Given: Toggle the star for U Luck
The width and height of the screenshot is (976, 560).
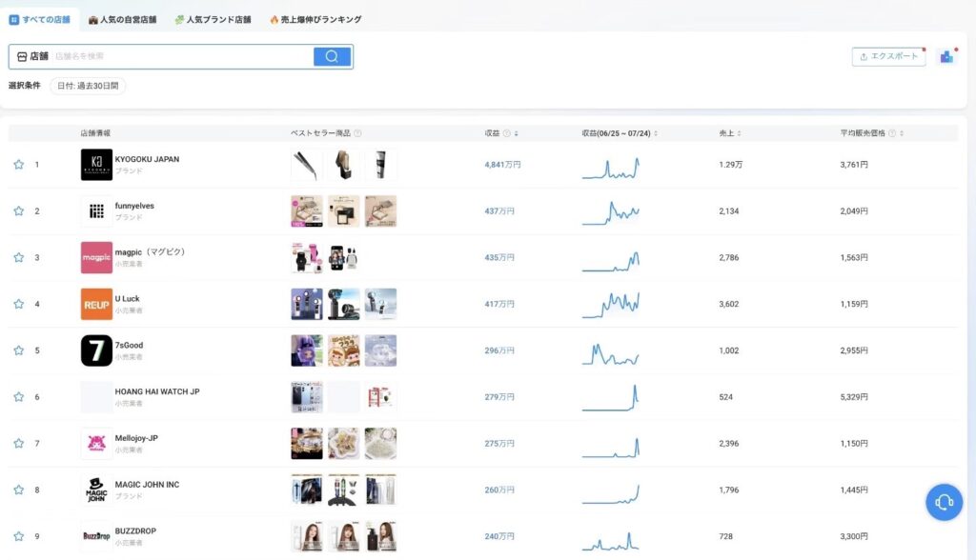Looking at the screenshot, I should tap(19, 304).
